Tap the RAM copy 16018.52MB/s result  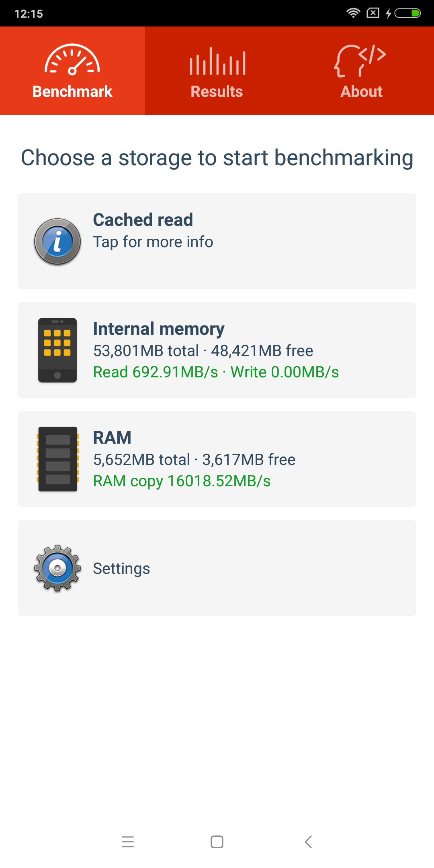coord(182,481)
